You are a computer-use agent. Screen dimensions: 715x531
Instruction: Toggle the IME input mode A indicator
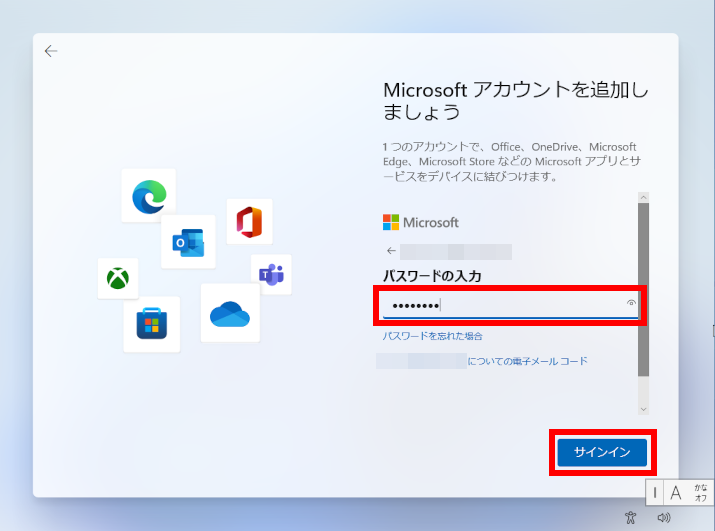676,492
